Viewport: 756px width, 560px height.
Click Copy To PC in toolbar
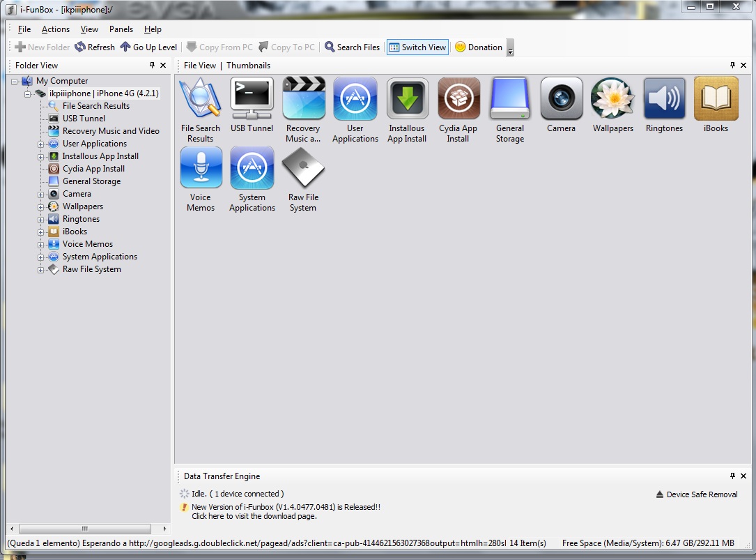click(287, 47)
